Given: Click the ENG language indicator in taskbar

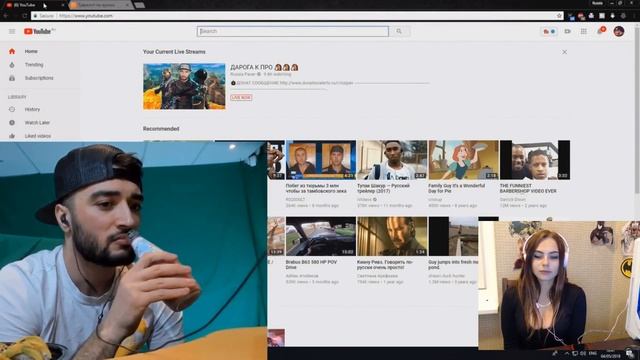Looking at the screenshot, I should point(593,353).
